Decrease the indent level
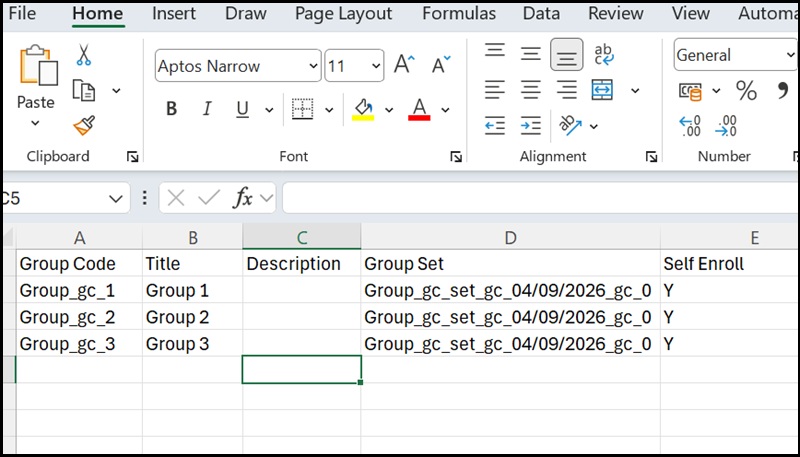The width and height of the screenshot is (800, 457). coord(494,125)
